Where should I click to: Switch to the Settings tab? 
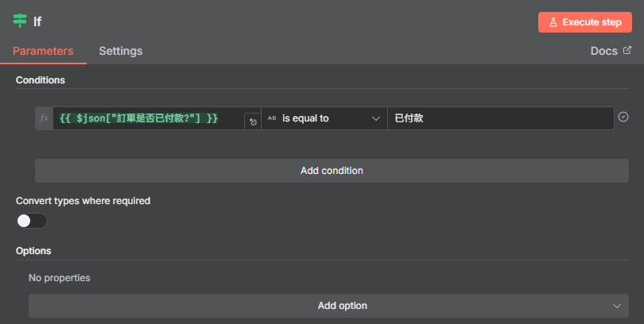[121, 51]
